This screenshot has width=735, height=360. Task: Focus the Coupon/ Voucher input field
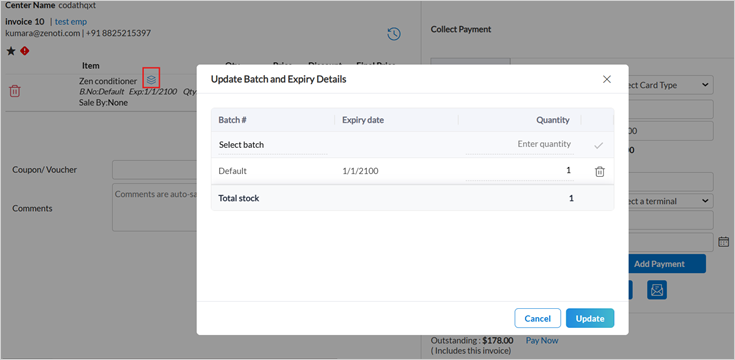pos(154,170)
